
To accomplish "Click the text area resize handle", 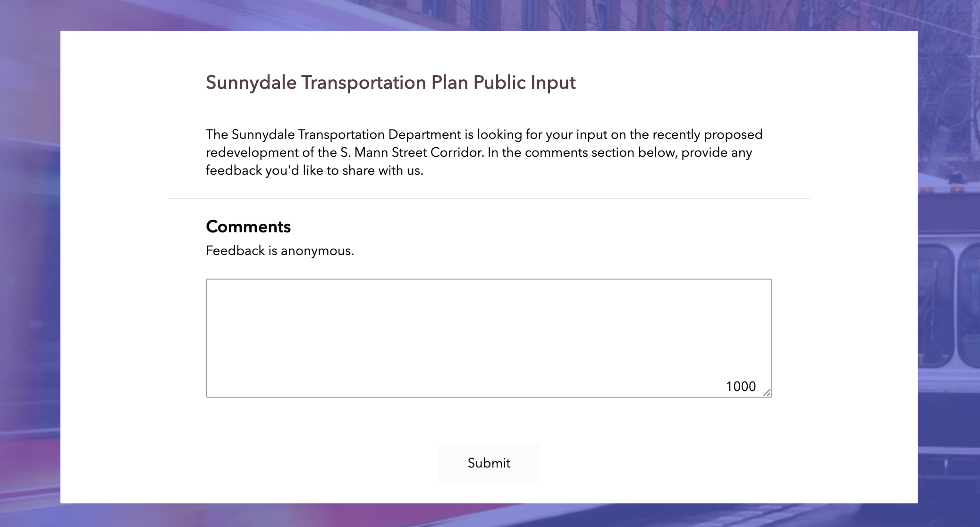I will pos(767,393).
